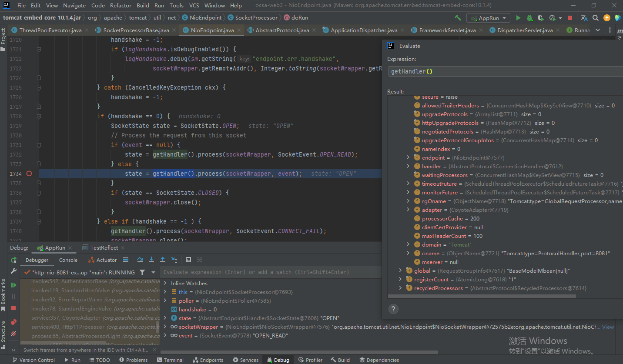
Task: Click the threads filter funnel icon
Action: [x=142, y=272]
